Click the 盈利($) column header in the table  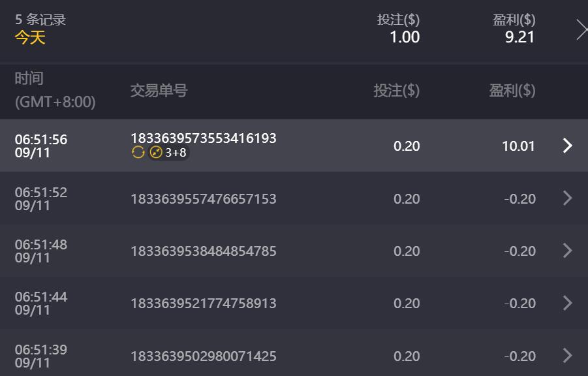pos(512,91)
